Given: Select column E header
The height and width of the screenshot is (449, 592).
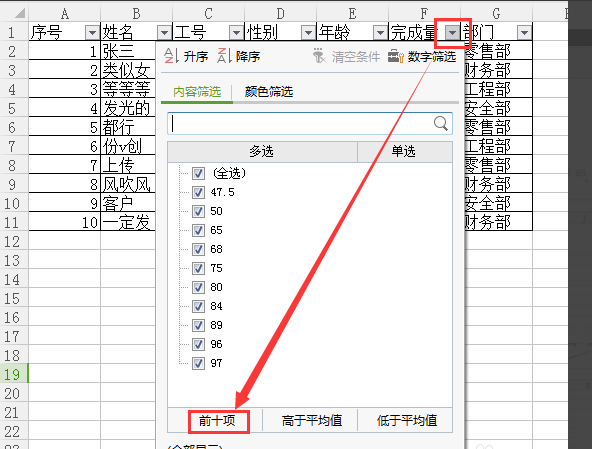Looking at the screenshot, I should 352,13.
